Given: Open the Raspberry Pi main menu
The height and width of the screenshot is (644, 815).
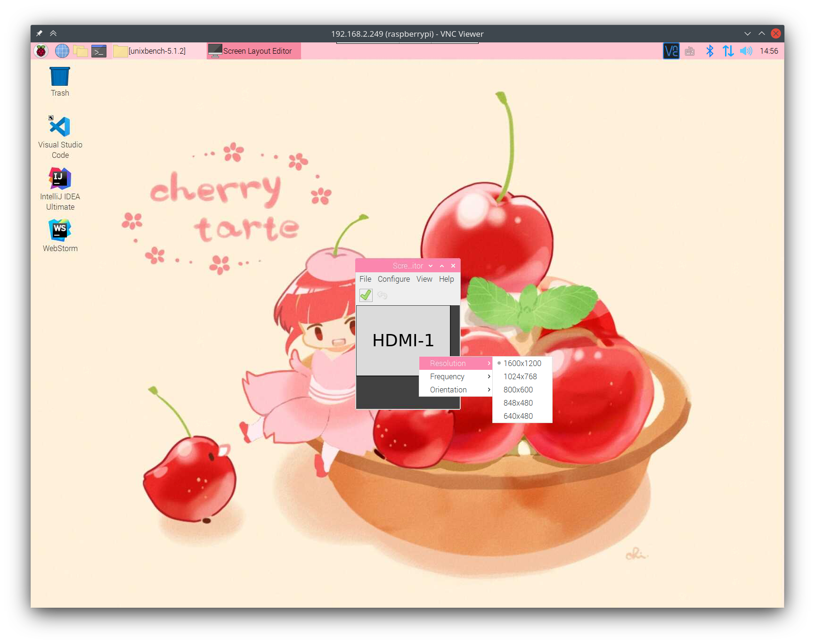Looking at the screenshot, I should tap(41, 51).
